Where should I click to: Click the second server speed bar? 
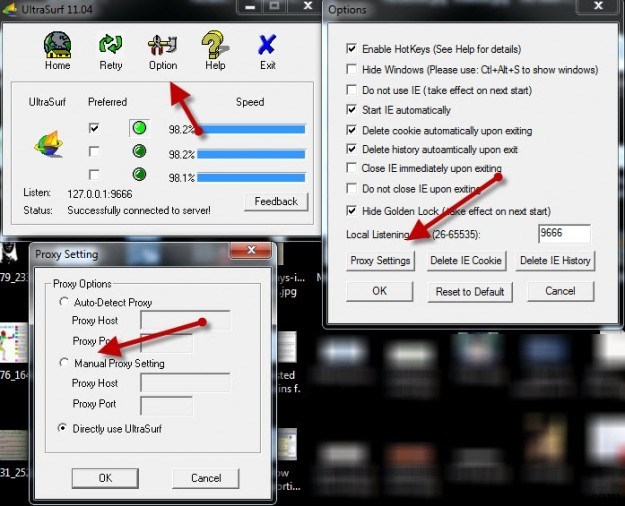tap(251, 154)
